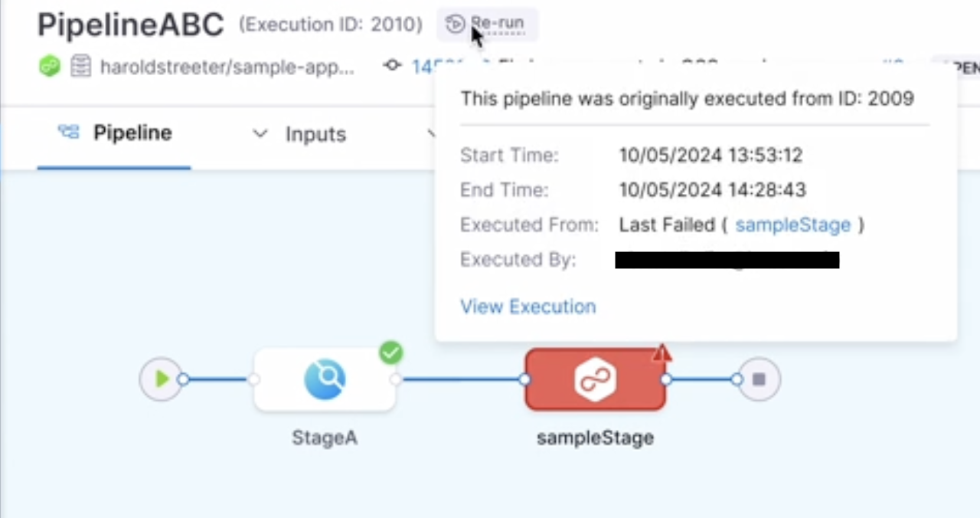Click the red warning triangle on sampleStage
This screenshot has height=518, width=980.
661,353
